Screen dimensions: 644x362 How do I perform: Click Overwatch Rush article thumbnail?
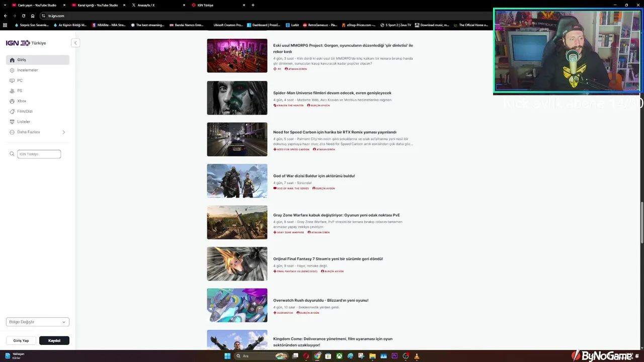point(237,305)
